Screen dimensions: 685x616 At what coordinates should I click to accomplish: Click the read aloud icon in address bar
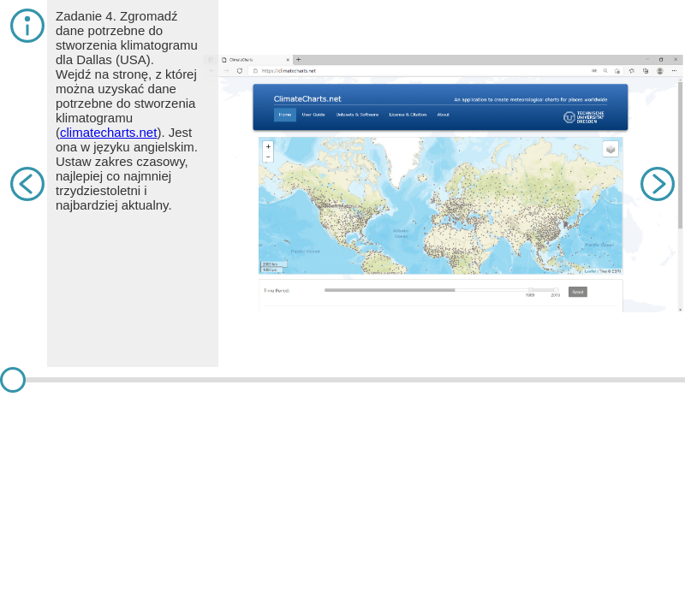pyautogui.click(x=594, y=71)
